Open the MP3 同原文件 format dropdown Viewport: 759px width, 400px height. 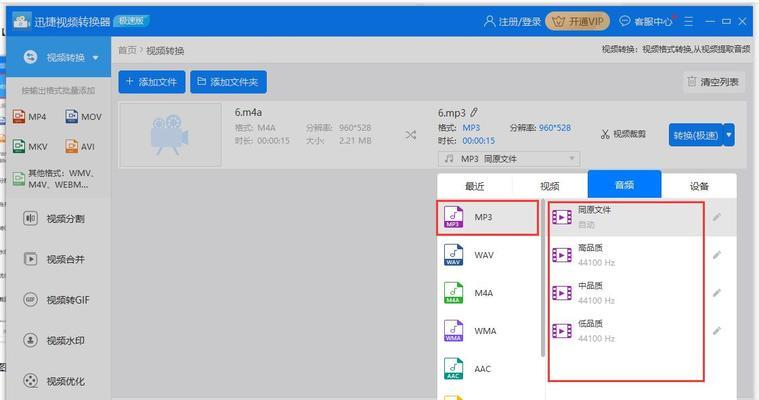(x=509, y=159)
